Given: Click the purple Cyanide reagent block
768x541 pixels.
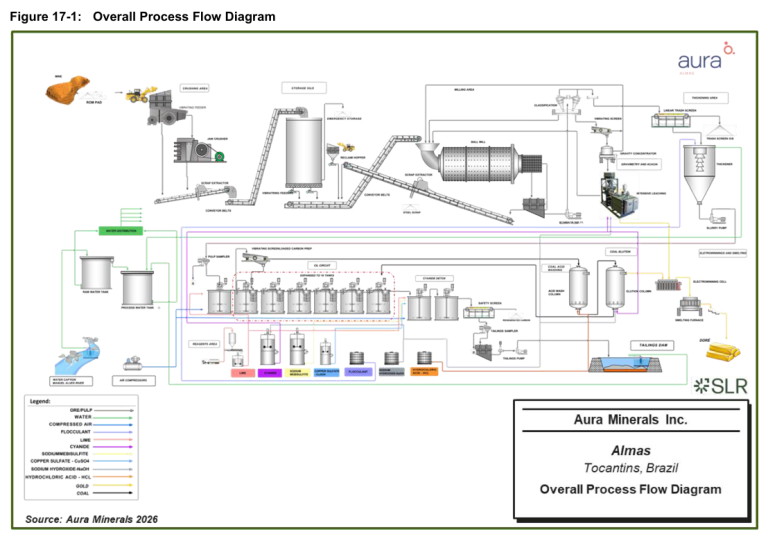Looking at the screenshot, I should click(x=270, y=373).
